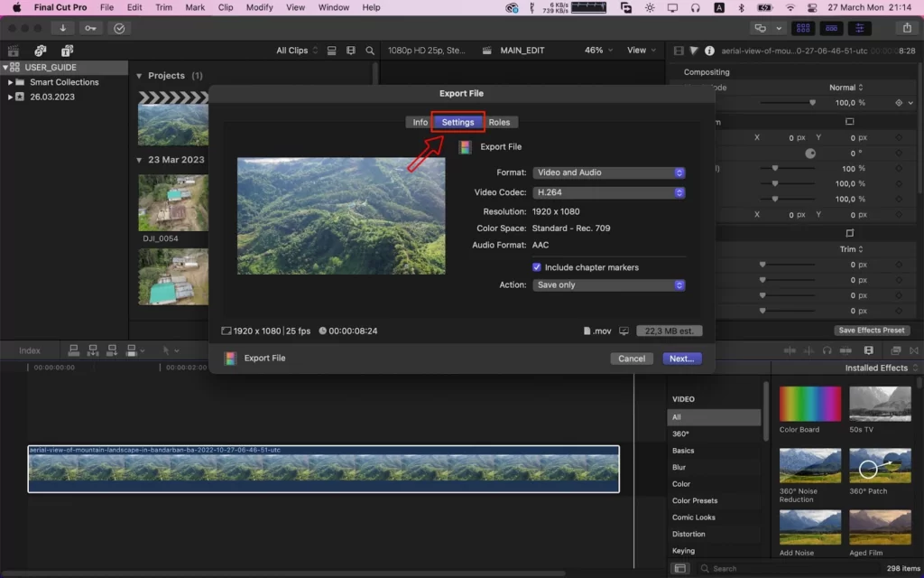Toggle filmstrip/list view in browser

[x=351, y=51]
